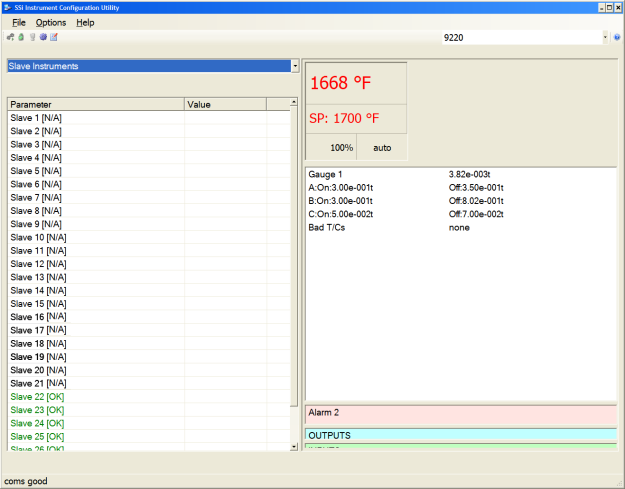Click the green bottle toolbar icon

point(21,37)
